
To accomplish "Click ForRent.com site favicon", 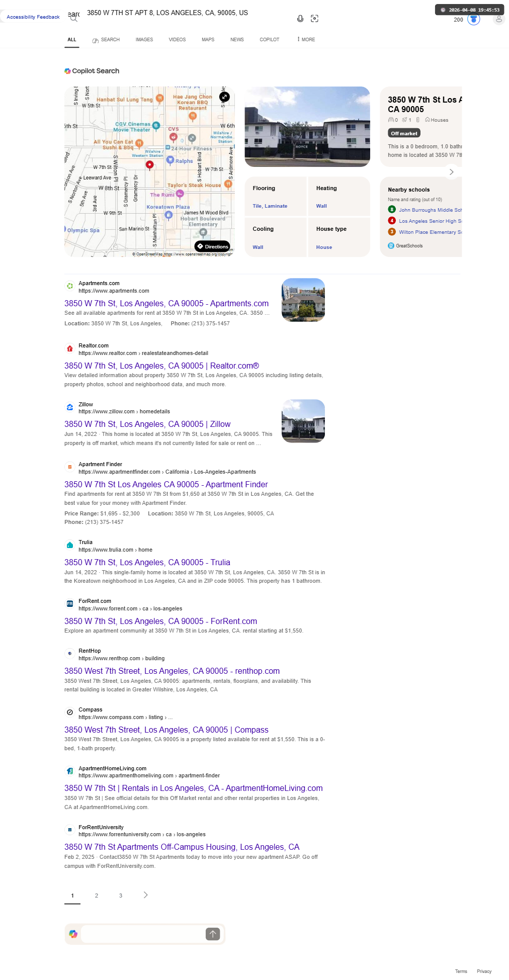I will (x=70, y=604).
